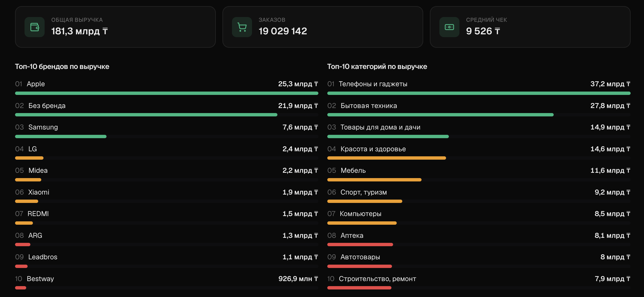Click the red revenue bar under Аптека
Image resolution: width=644 pixels, height=297 pixels.
[x=360, y=245]
